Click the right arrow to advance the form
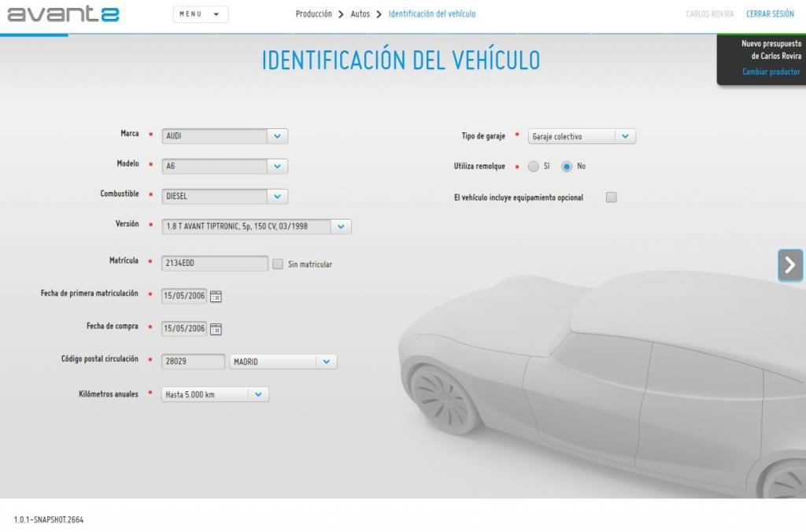The height and width of the screenshot is (532, 806). pos(790,265)
